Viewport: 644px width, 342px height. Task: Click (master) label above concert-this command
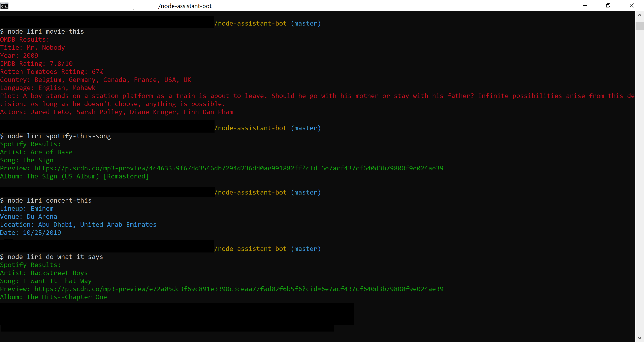305,193
